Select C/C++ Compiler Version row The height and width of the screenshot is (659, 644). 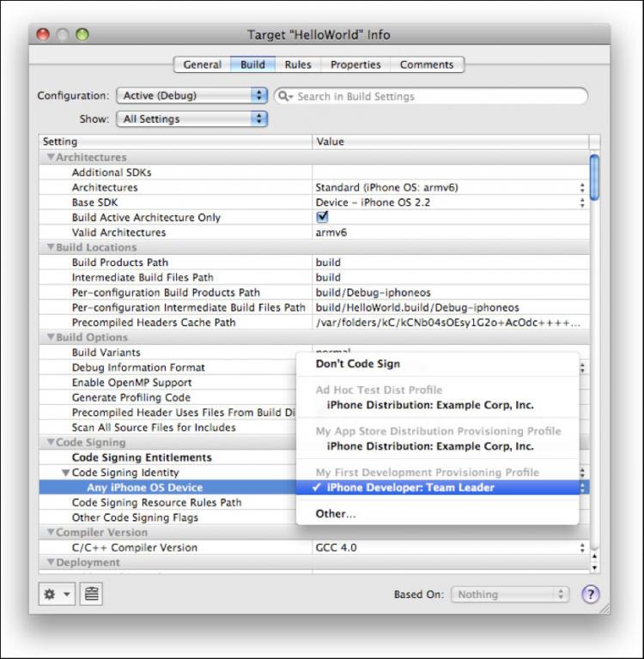tap(314, 547)
